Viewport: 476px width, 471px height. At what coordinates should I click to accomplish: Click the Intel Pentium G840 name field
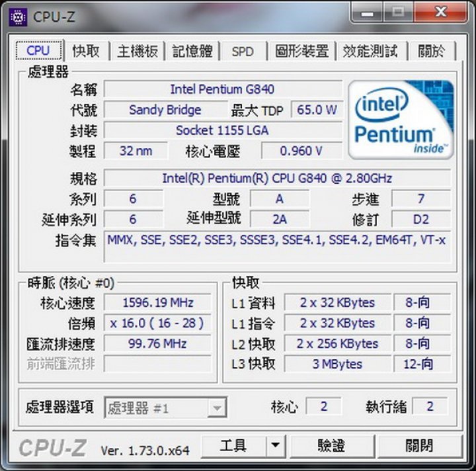tap(223, 89)
